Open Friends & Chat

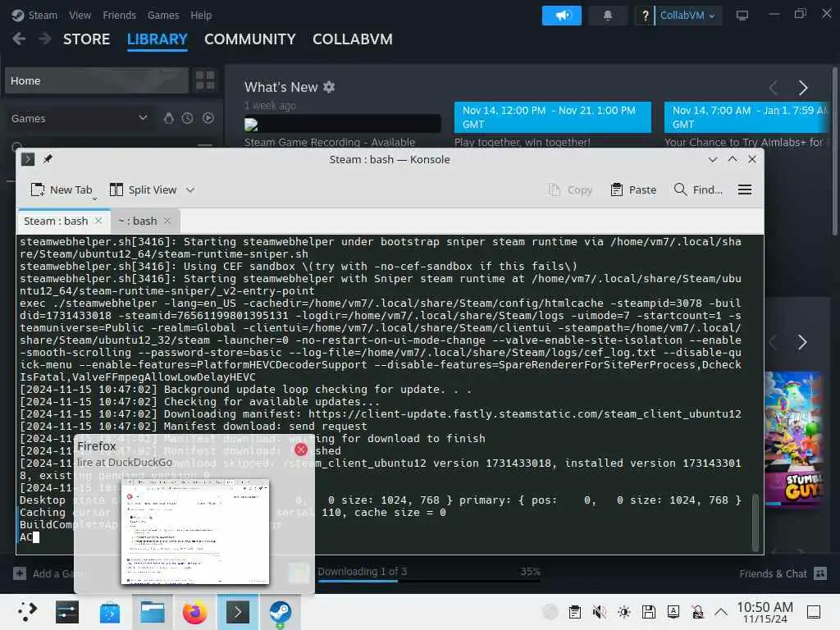click(x=783, y=573)
